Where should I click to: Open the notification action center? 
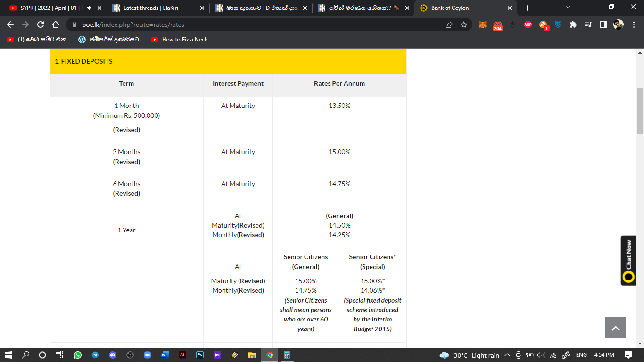pos(628,355)
